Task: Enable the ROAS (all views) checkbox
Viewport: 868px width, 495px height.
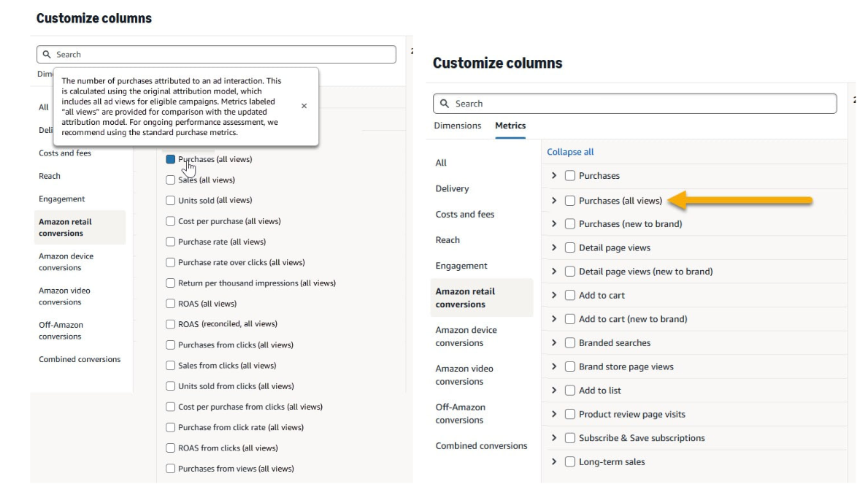Action: coord(171,304)
